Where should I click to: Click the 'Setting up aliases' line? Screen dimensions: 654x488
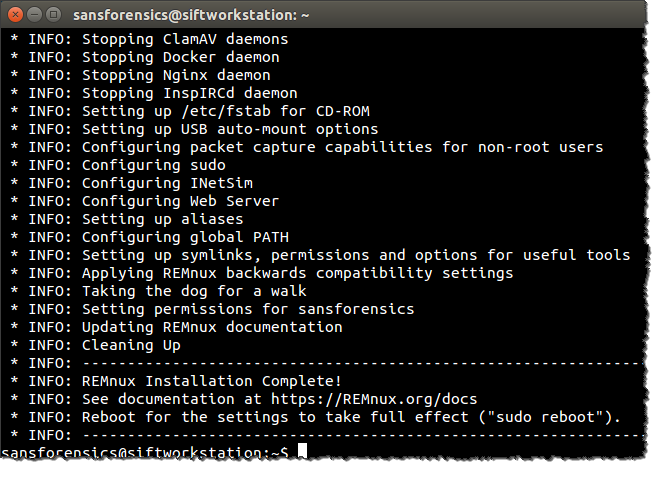click(127, 219)
